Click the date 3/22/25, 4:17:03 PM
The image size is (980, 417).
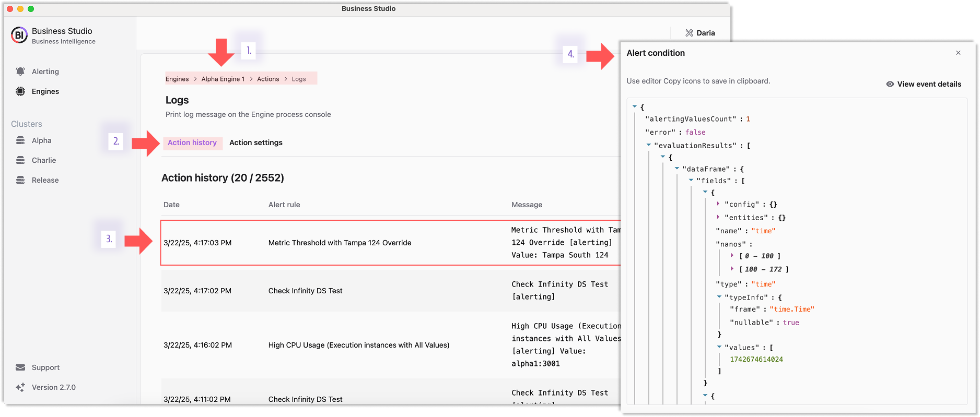197,243
